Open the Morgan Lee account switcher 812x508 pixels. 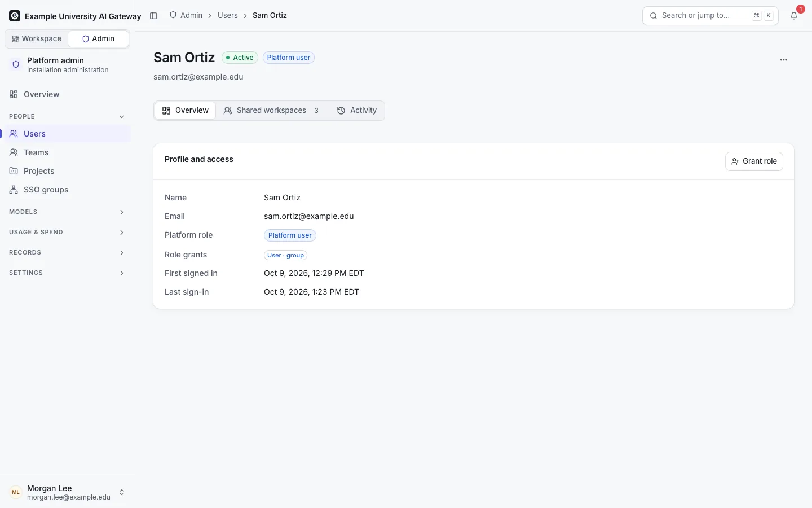[x=67, y=492]
